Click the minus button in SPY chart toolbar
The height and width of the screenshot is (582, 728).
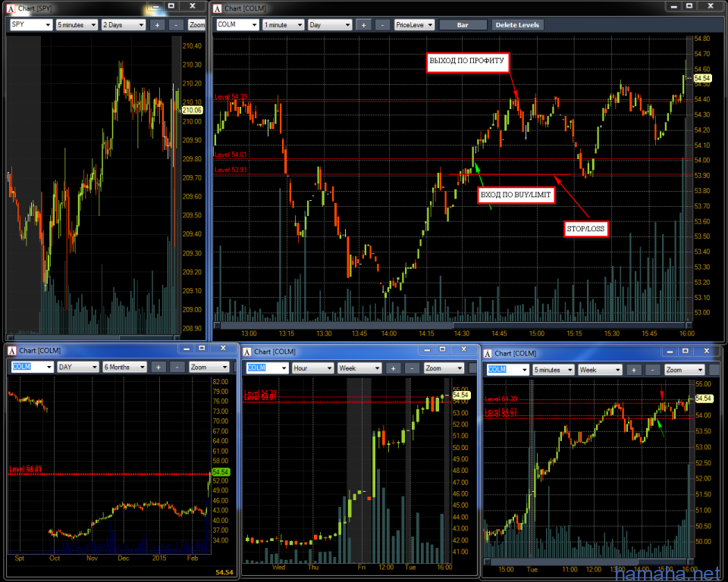tap(176, 24)
